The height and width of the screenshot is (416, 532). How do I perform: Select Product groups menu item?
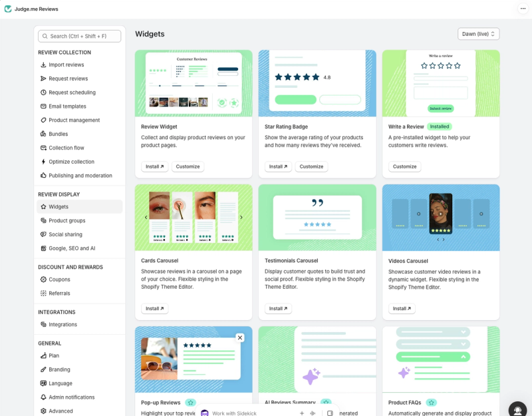[67, 220]
